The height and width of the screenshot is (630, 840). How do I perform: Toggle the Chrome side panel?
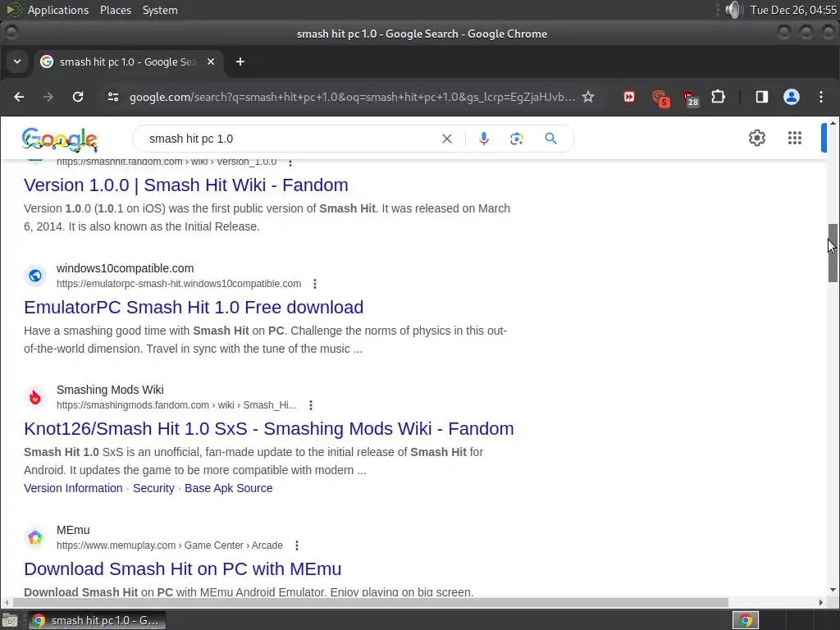762,97
